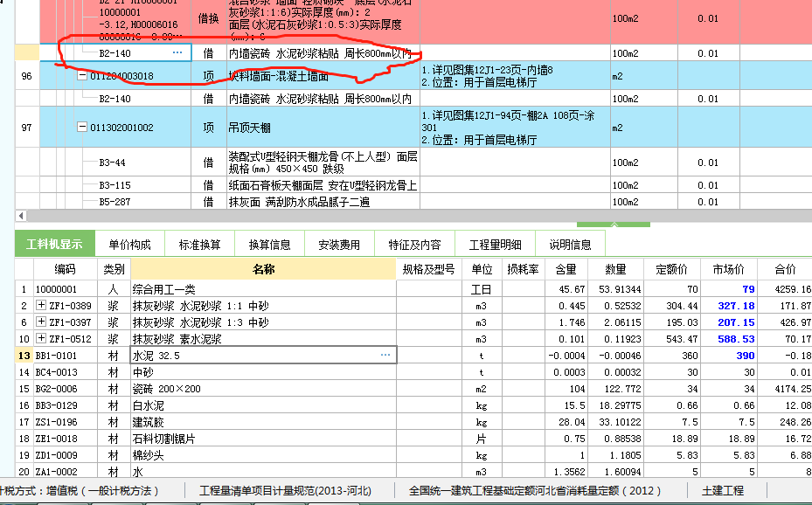Select the highlighted row number 13
This screenshot has width=812, height=505.
(x=24, y=356)
